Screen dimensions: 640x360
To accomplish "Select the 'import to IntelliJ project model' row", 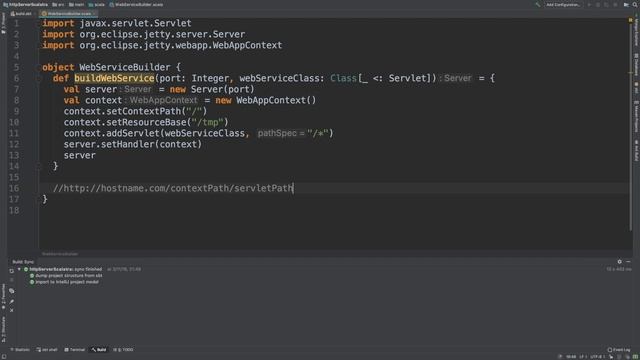I will click(x=64, y=282).
